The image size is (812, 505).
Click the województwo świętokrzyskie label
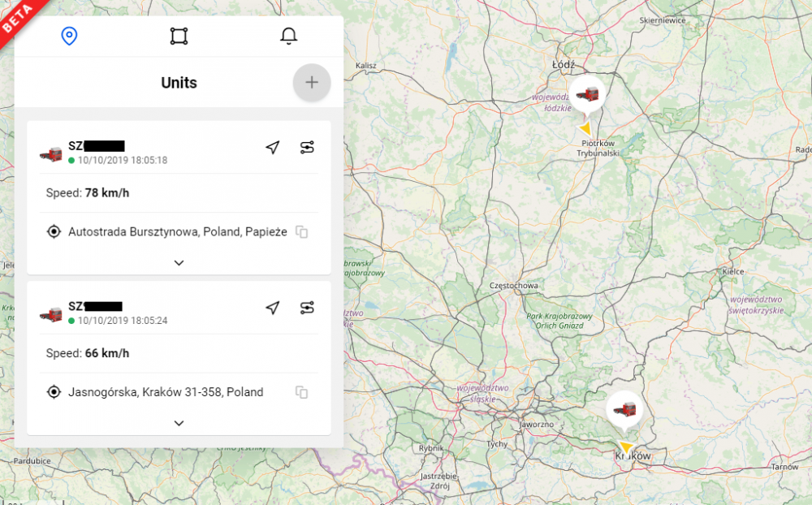point(756,305)
